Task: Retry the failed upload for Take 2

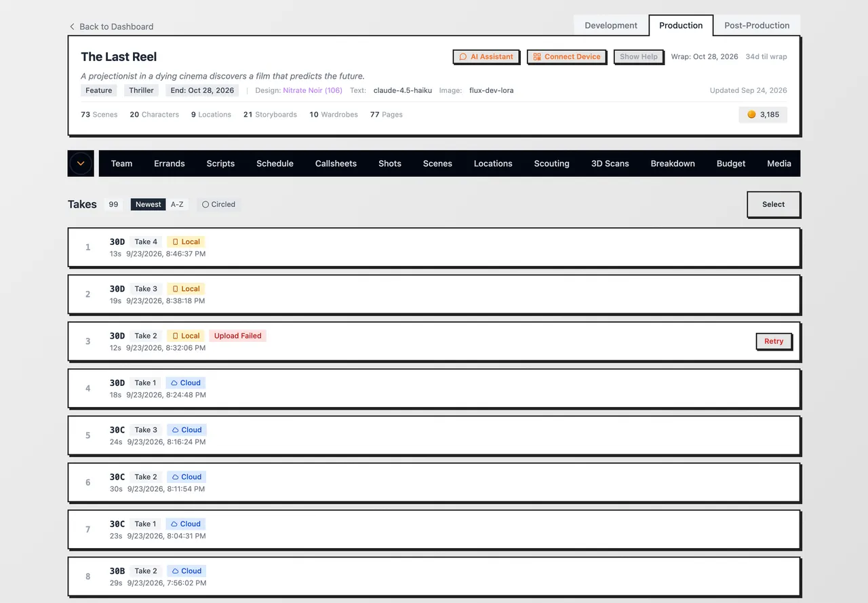Action: [774, 341]
